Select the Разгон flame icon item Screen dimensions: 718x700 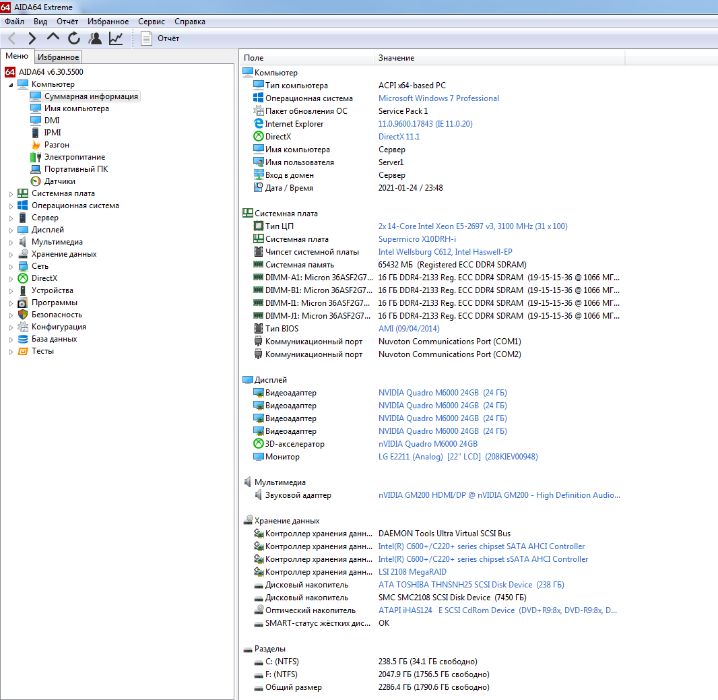(x=56, y=145)
